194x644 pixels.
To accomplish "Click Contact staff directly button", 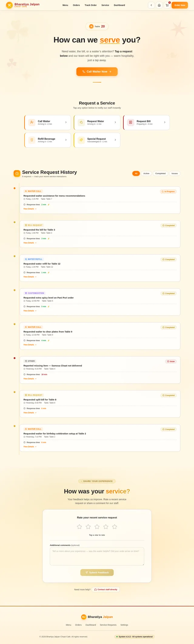I will coord(106,589).
